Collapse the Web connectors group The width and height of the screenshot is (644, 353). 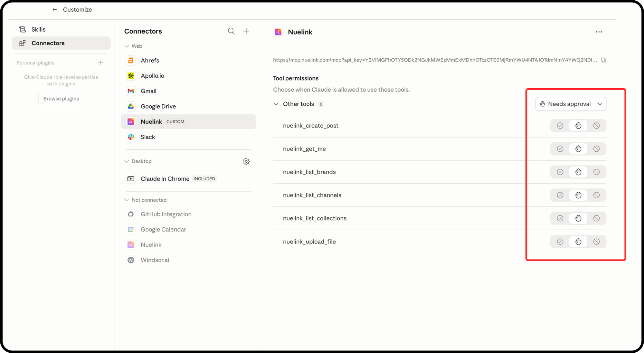pyautogui.click(x=127, y=46)
